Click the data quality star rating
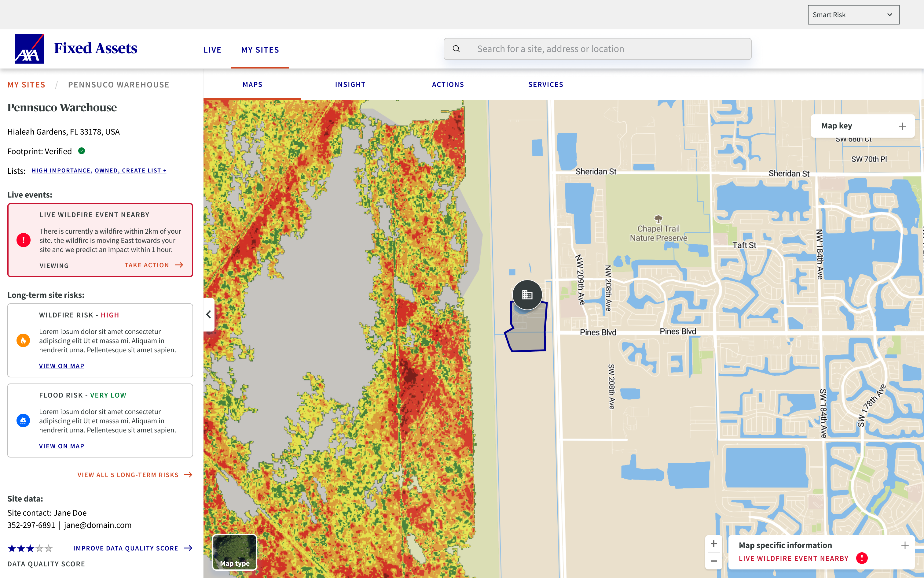 30,549
